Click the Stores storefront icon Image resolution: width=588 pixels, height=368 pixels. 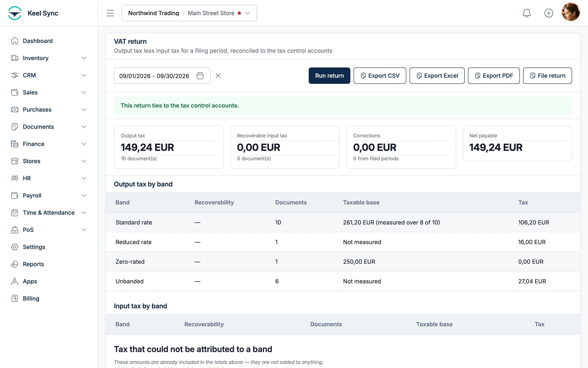tap(14, 161)
